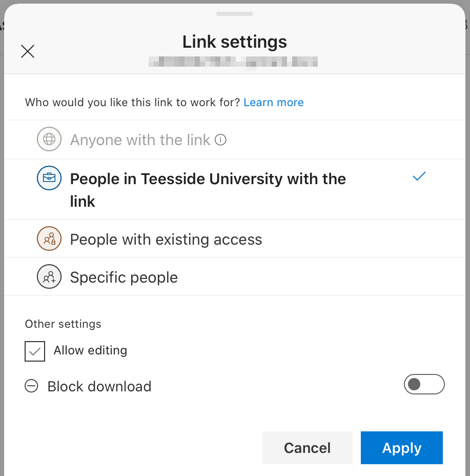The height and width of the screenshot is (476, 470).
Task: Click the blue selected checkmark icon
Action: [x=419, y=177]
